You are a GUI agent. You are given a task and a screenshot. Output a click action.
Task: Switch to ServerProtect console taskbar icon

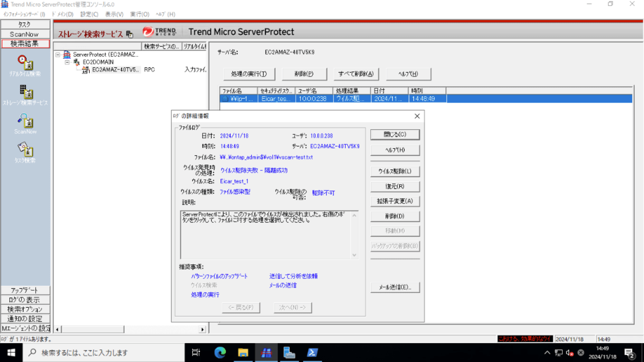[x=266, y=353]
